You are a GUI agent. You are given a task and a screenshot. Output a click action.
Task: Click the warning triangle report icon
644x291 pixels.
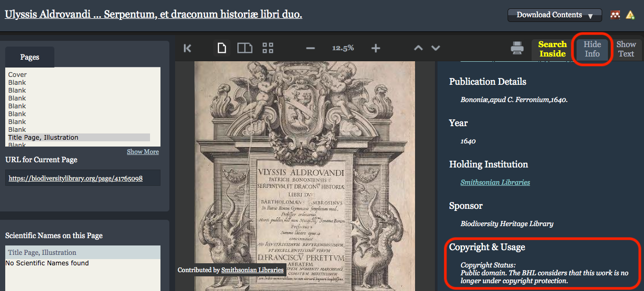pyautogui.click(x=630, y=15)
